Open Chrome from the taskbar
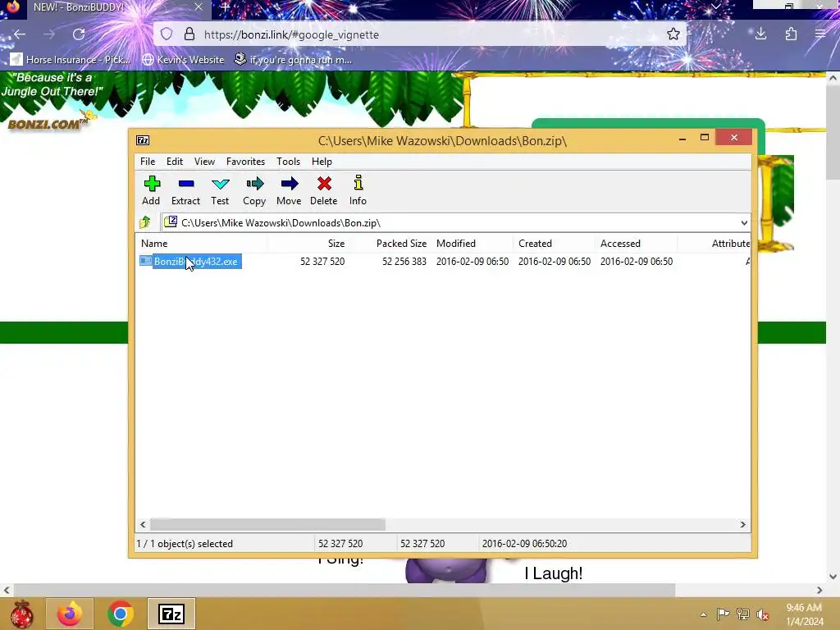The image size is (840, 630). [121, 614]
